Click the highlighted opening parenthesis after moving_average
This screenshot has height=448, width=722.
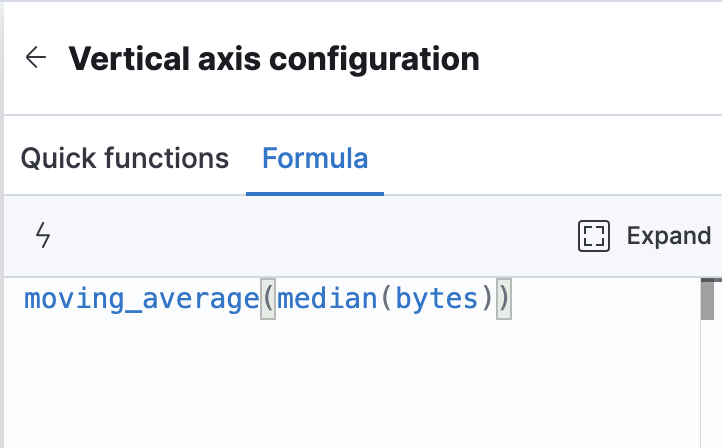pyautogui.click(x=267, y=298)
